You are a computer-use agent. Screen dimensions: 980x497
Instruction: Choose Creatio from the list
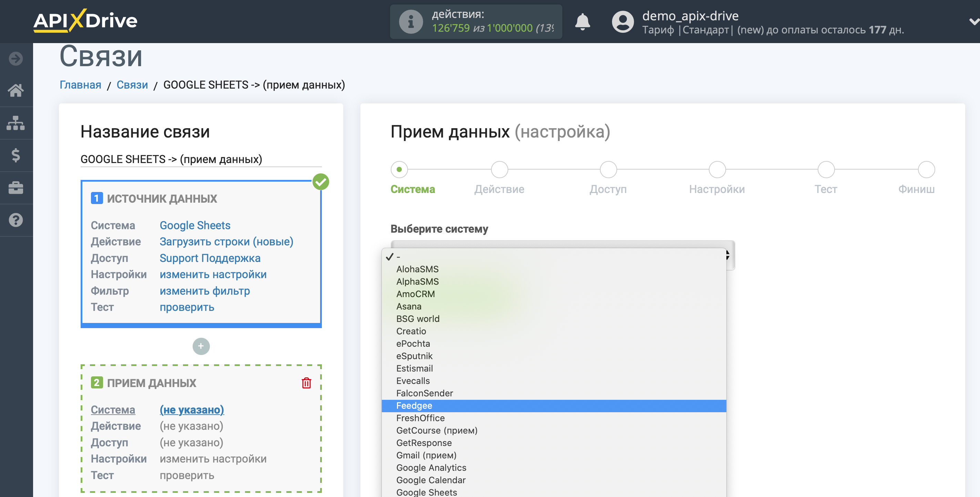[x=554, y=331]
